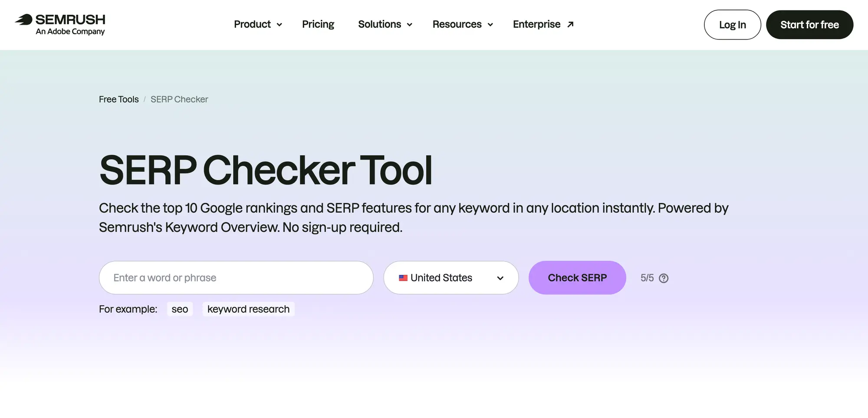Click the SERP Checker Tool heading
The width and height of the screenshot is (868, 418).
tap(266, 170)
